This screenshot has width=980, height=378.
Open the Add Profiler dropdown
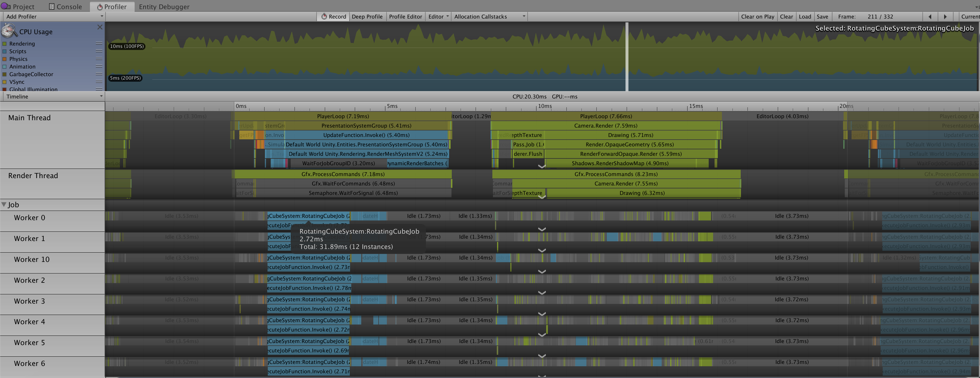click(x=53, y=16)
